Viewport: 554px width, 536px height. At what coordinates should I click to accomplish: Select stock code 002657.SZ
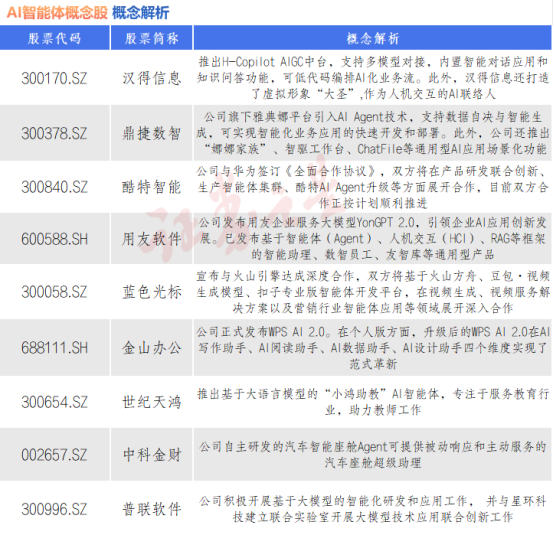pos(54,455)
